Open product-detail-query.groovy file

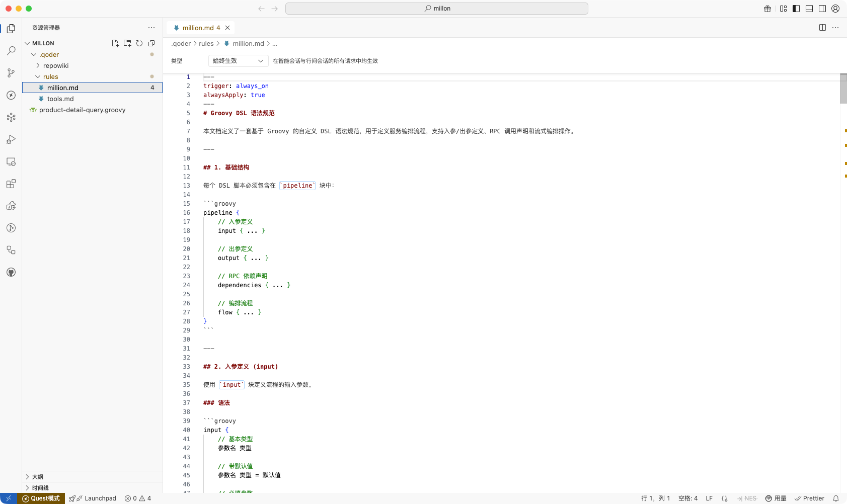coord(93,110)
